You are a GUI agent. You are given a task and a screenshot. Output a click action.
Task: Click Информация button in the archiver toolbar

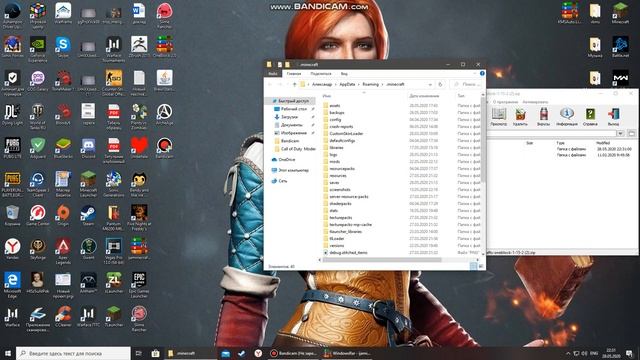tap(567, 116)
